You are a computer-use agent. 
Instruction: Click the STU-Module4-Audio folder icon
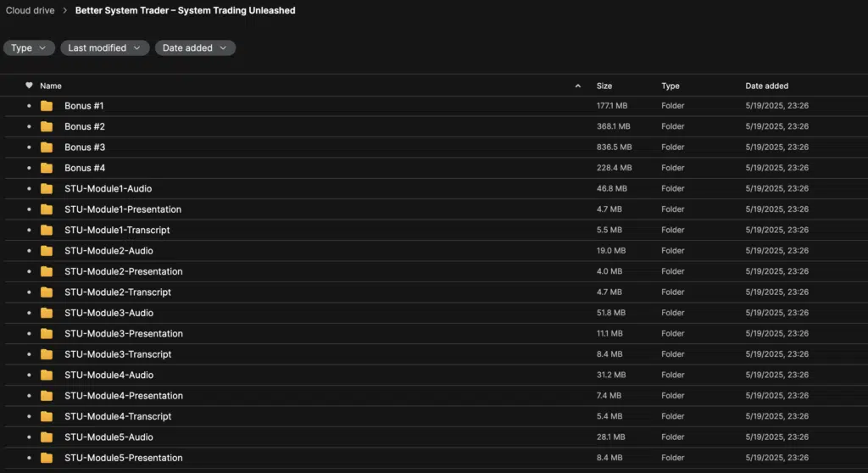pyautogui.click(x=47, y=375)
